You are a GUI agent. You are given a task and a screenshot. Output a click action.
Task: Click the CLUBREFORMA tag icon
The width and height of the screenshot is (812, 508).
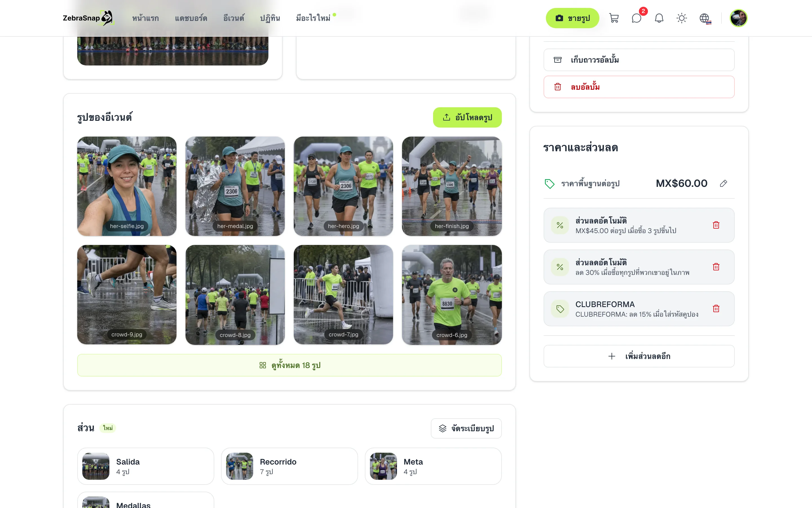pyautogui.click(x=560, y=309)
